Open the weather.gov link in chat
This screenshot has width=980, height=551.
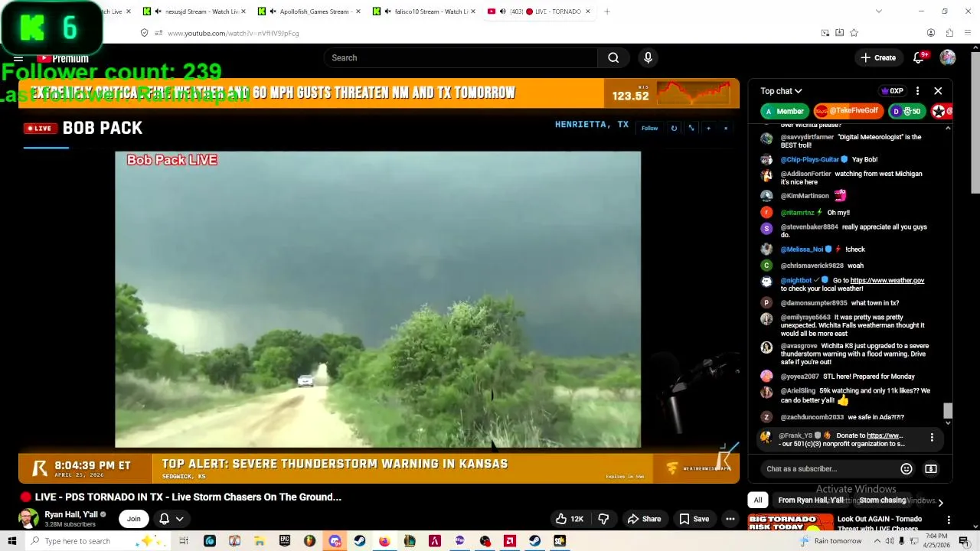point(887,280)
